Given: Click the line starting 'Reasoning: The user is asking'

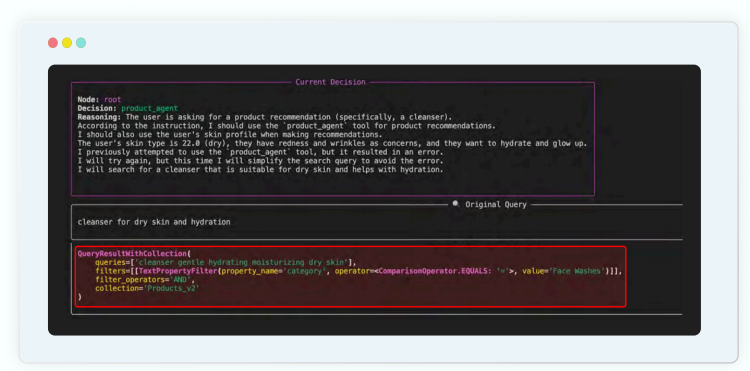Looking at the screenshot, I should point(265,117).
